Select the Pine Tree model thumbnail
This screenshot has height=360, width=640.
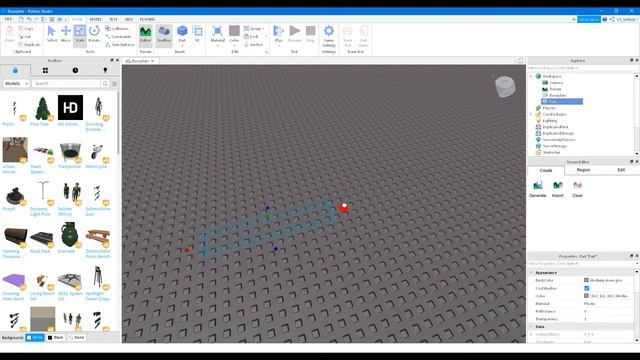(42, 108)
